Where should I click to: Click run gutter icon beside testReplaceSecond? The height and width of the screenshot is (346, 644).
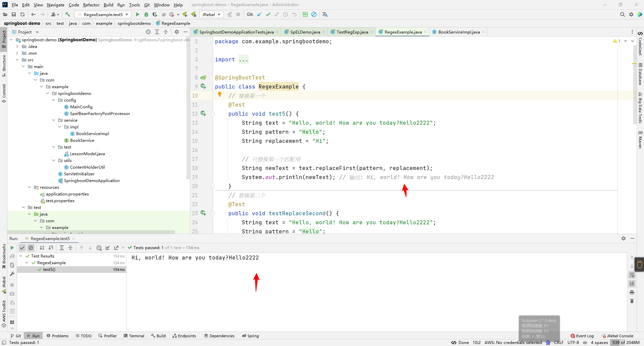(x=203, y=213)
